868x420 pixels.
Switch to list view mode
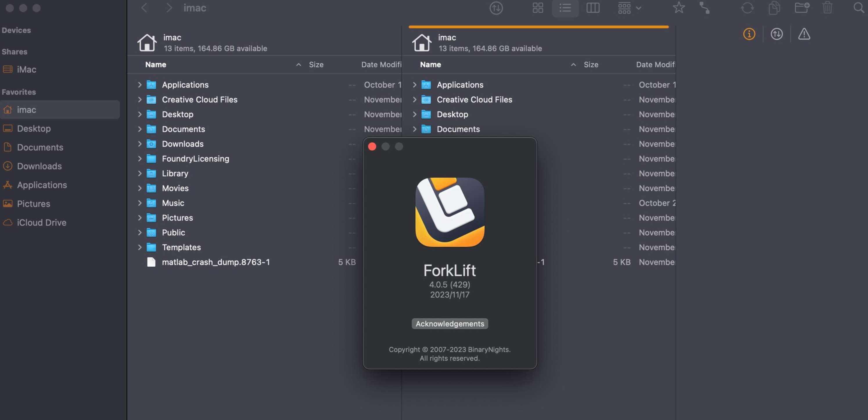565,8
